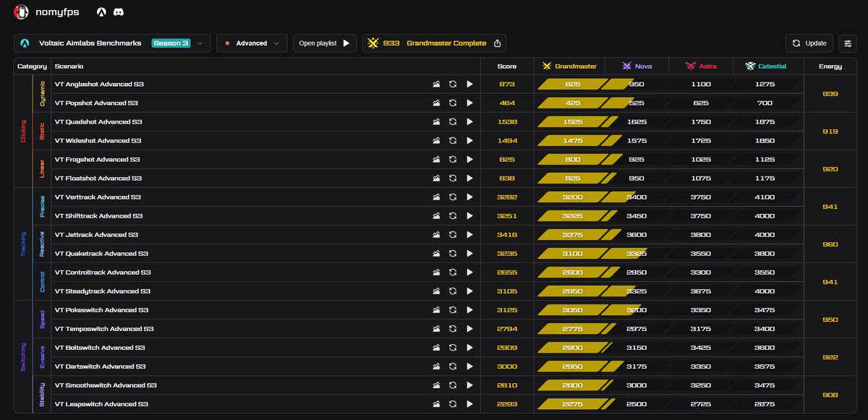Click the Switching category label
The width and height of the screenshot is (868, 420).
(x=23, y=356)
